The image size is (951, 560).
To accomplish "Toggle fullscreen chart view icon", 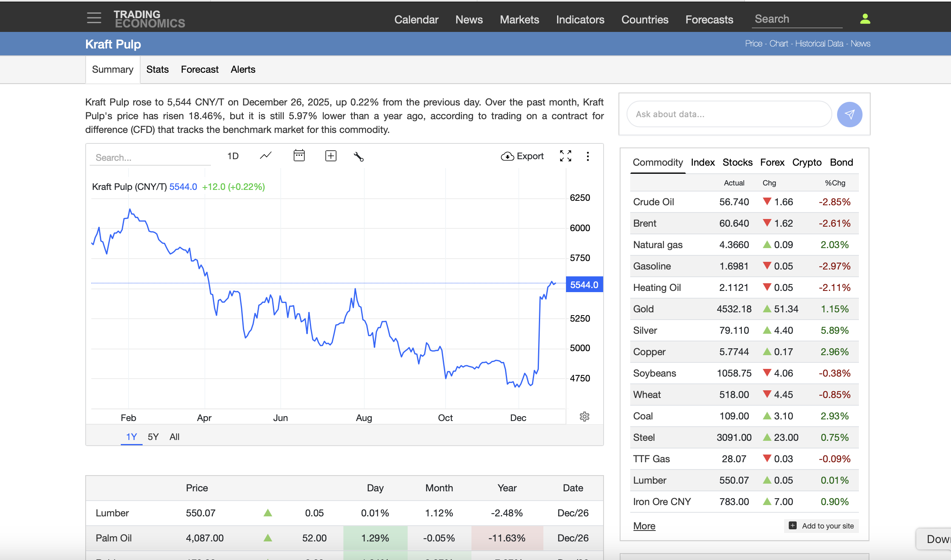I will coord(566,156).
